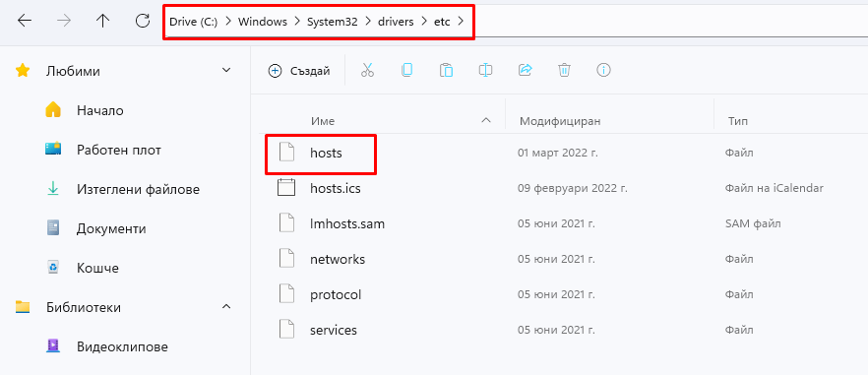Click the networks file icon
Viewport: 868px width, 375px height.
point(286,259)
